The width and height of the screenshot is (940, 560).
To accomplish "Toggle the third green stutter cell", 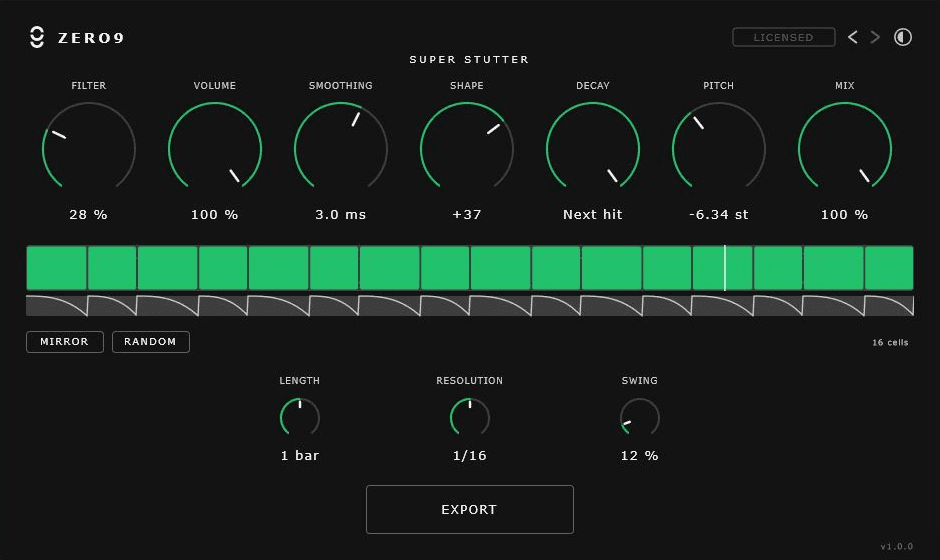I will [x=168, y=268].
